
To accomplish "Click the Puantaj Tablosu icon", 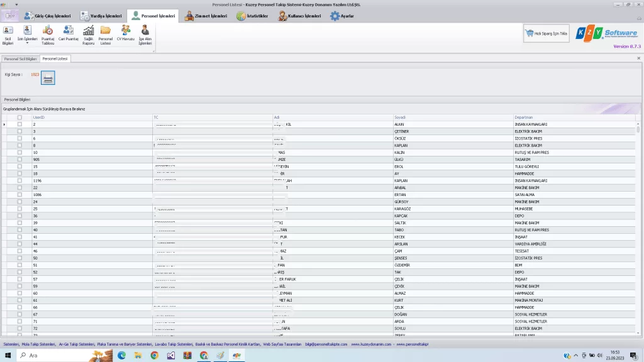I will click(x=48, y=34).
